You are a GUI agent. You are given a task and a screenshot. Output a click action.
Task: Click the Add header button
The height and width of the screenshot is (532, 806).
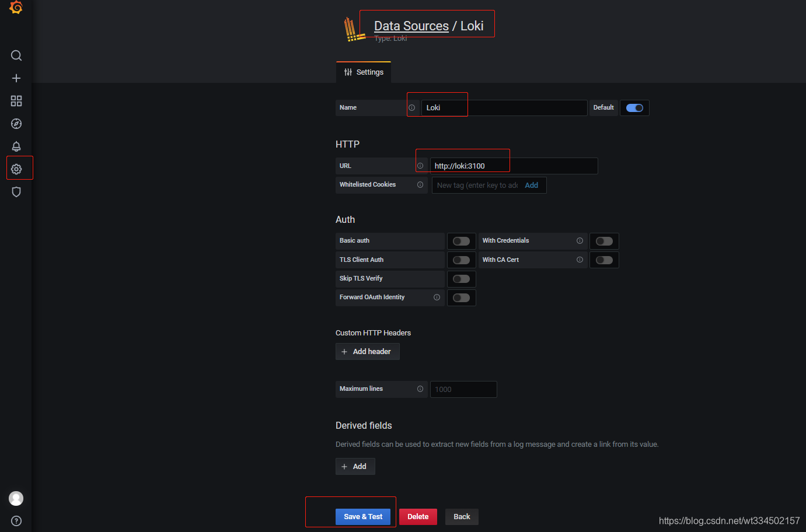tap(368, 352)
